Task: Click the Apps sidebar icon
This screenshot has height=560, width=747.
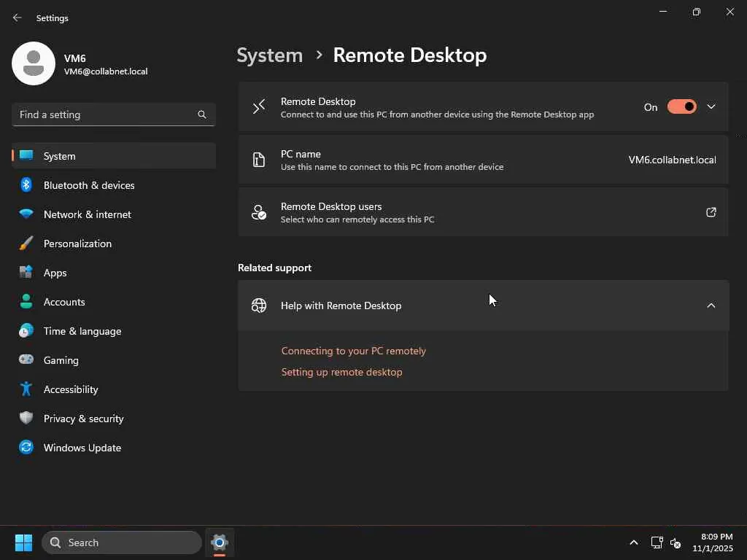Action: 26,273
